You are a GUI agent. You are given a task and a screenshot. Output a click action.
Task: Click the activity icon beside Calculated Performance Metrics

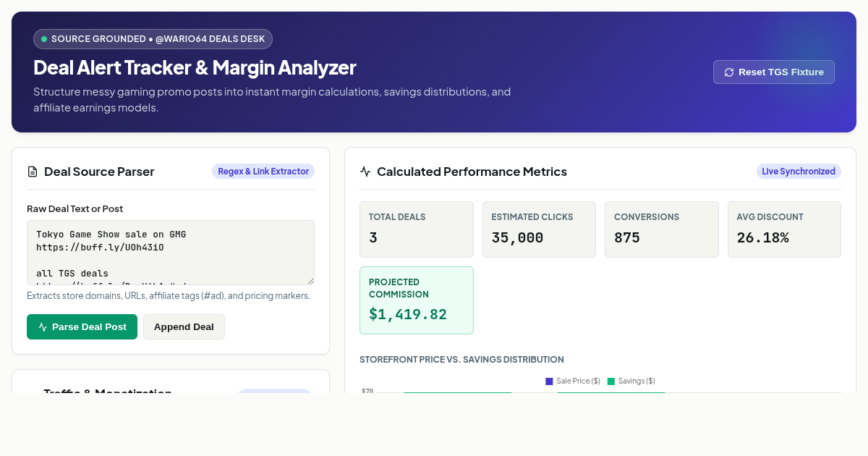coord(365,172)
